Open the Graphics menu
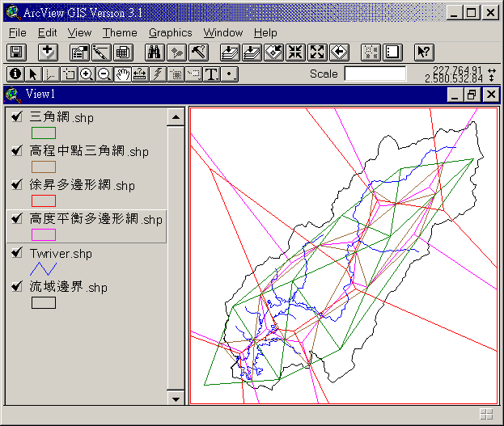The height and width of the screenshot is (426, 504). [x=171, y=33]
